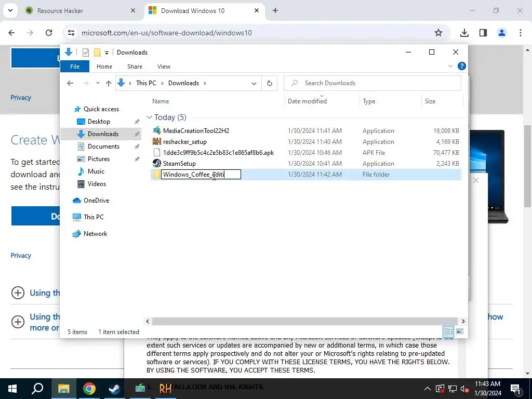Open taskbar Search

pyautogui.click(x=37, y=389)
